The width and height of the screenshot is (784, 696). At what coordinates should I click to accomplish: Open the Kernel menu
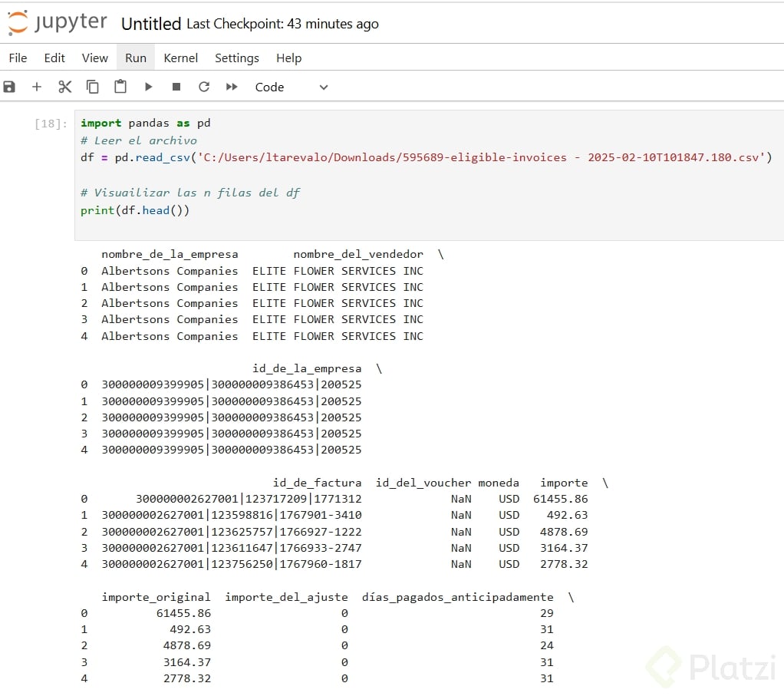(181, 58)
